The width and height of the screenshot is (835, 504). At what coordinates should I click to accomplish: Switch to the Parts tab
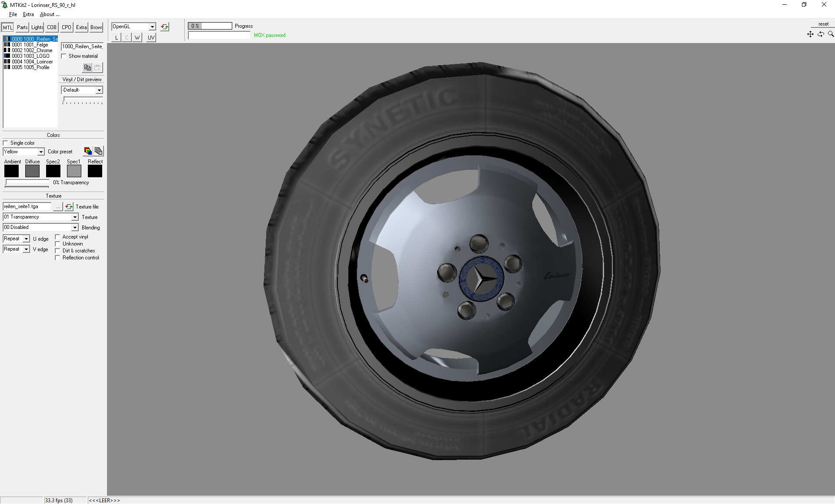(22, 27)
